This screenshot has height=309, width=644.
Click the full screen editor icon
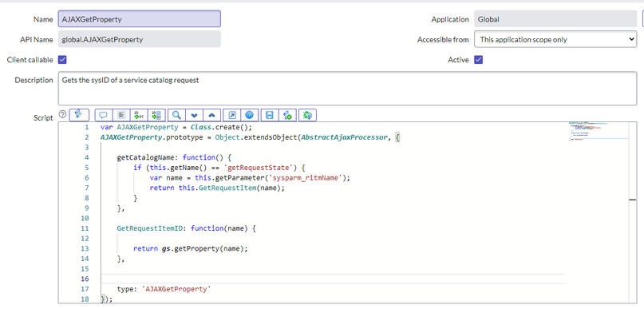231,116
